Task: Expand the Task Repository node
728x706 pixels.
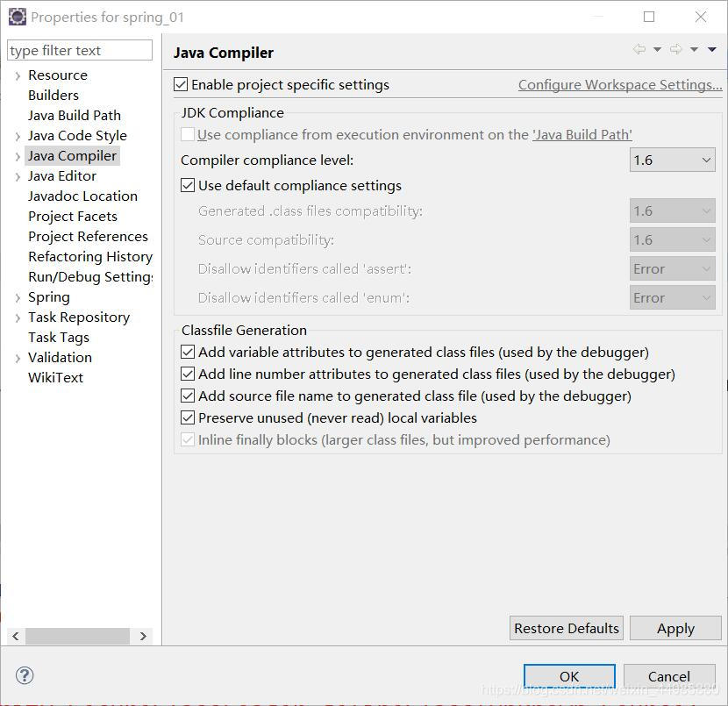Action: click(18, 317)
